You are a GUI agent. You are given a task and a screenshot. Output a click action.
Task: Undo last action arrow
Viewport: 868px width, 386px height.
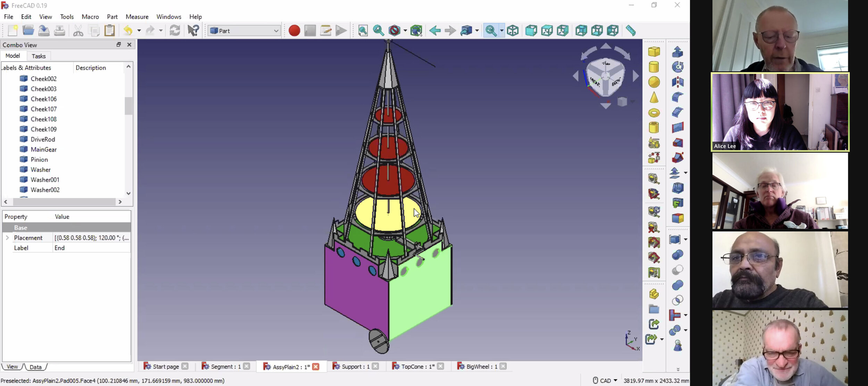[x=128, y=31]
